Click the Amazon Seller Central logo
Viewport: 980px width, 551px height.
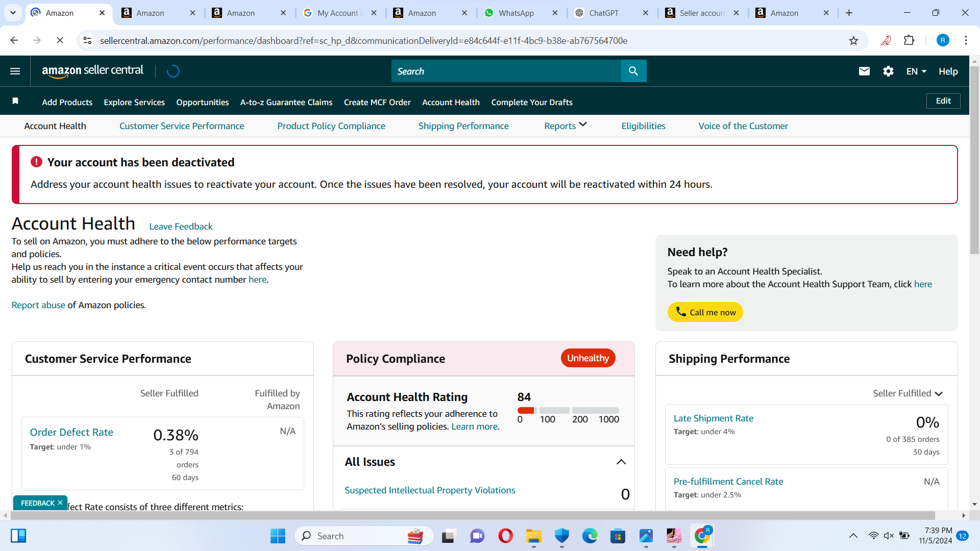92,71
